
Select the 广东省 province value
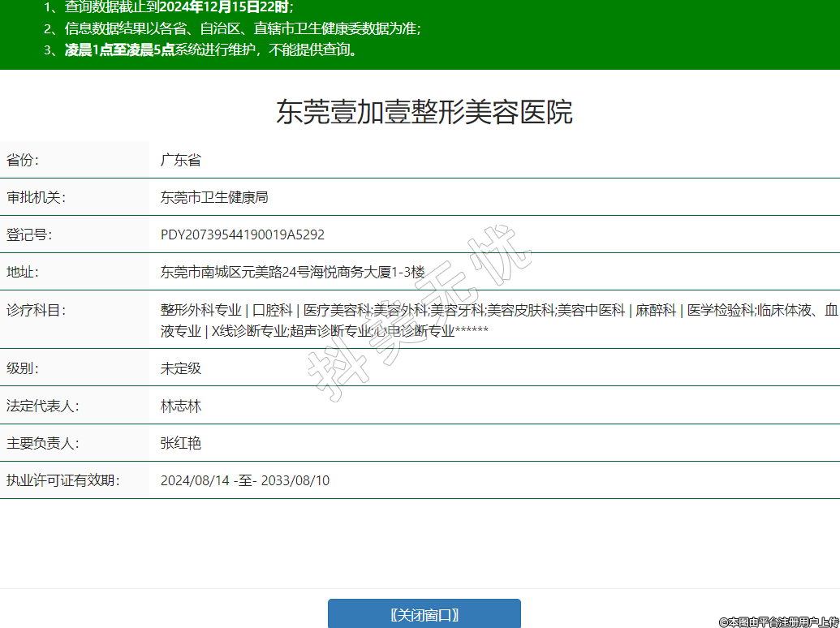tap(180, 160)
